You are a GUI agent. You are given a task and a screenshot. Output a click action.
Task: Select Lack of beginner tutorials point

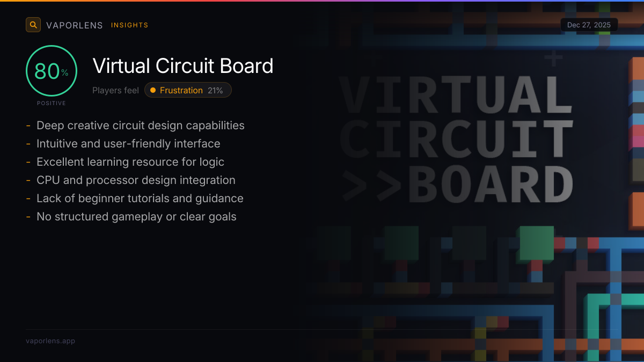[140, 198]
